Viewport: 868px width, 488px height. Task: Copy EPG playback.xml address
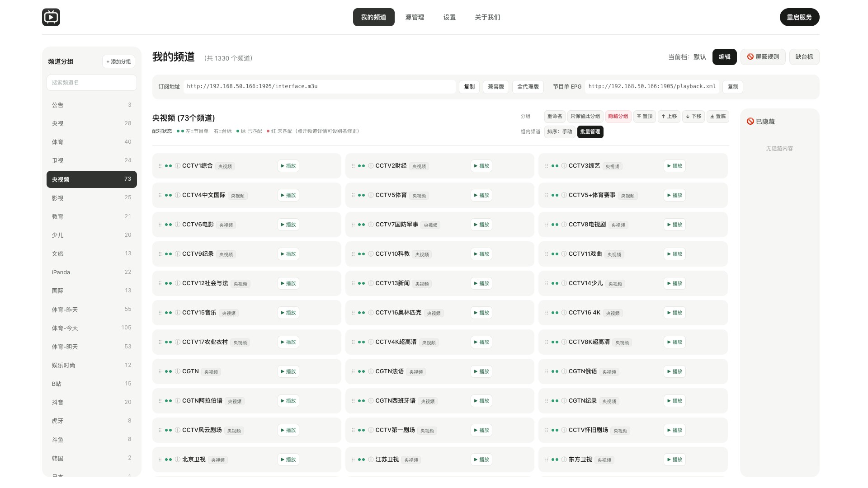pos(733,87)
